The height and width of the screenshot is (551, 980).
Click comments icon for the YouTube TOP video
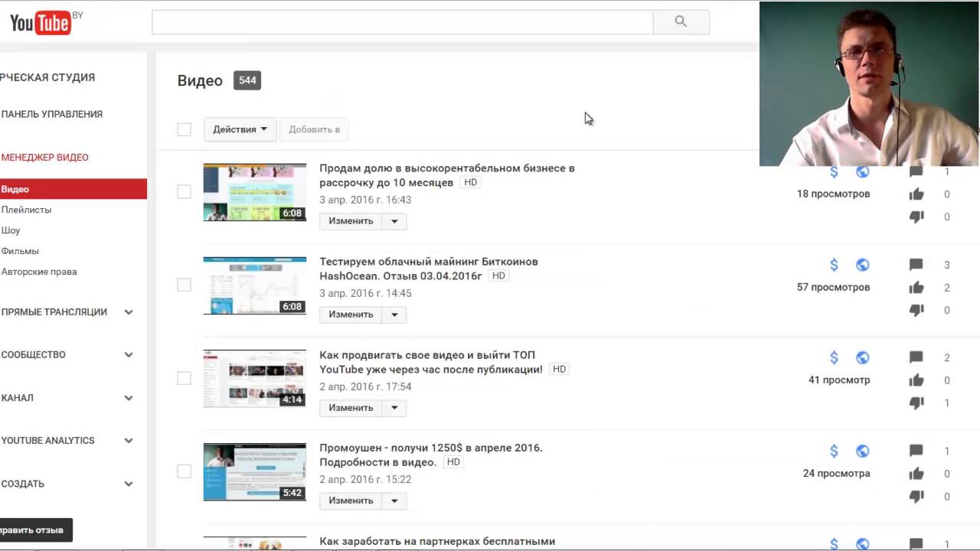pos(916,357)
